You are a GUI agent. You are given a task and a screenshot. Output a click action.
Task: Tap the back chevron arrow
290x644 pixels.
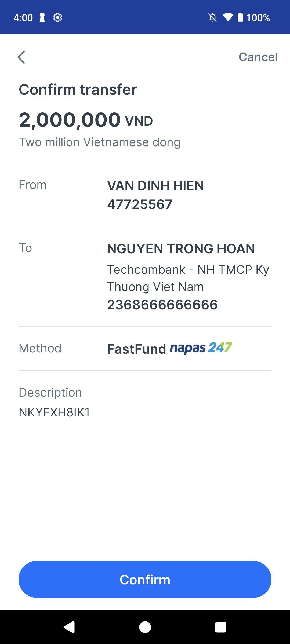(x=21, y=57)
